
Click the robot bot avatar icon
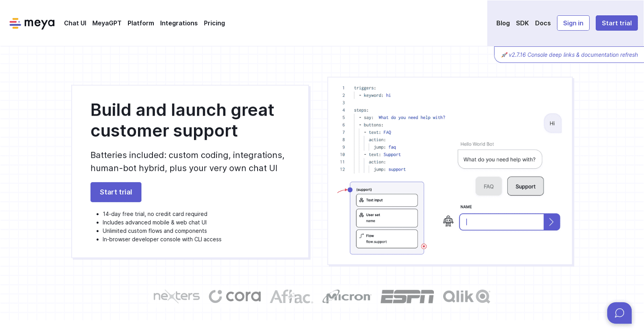point(448,221)
